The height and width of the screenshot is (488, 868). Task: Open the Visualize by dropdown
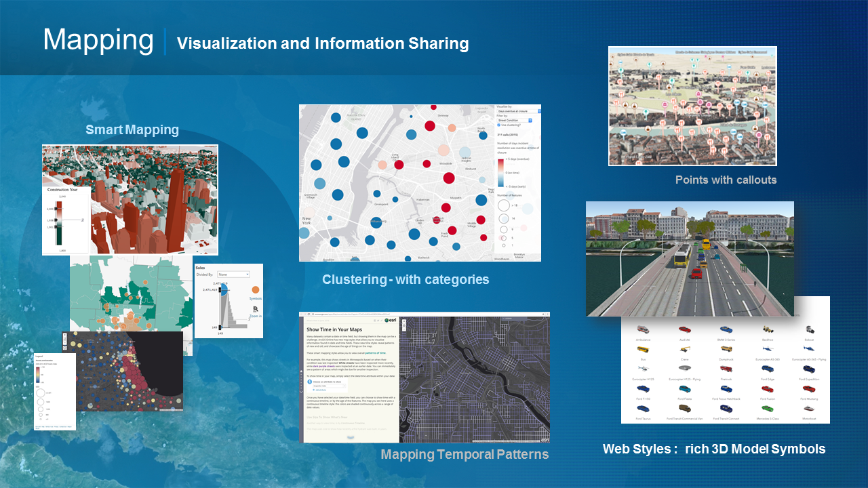coord(519,111)
